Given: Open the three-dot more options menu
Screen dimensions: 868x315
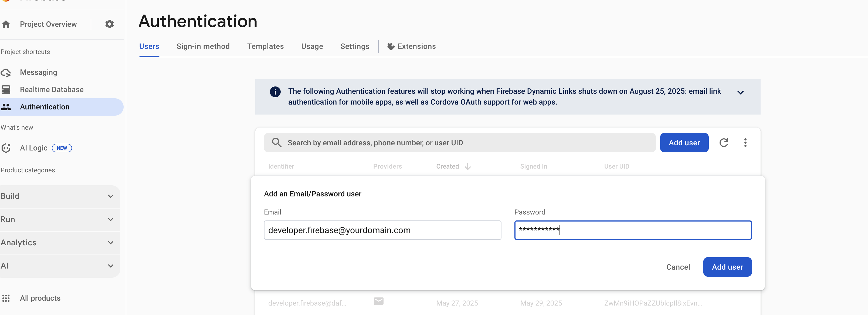Looking at the screenshot, I should [745, 143].
